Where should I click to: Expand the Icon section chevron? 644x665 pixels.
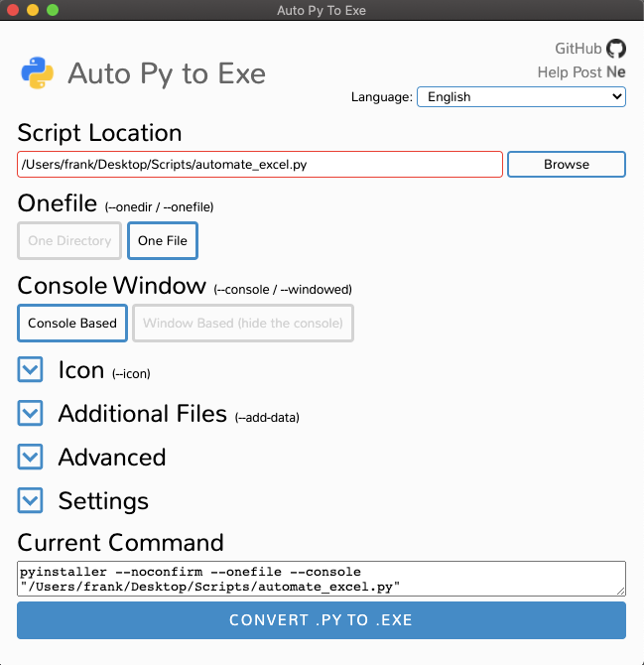click(30, 369)
